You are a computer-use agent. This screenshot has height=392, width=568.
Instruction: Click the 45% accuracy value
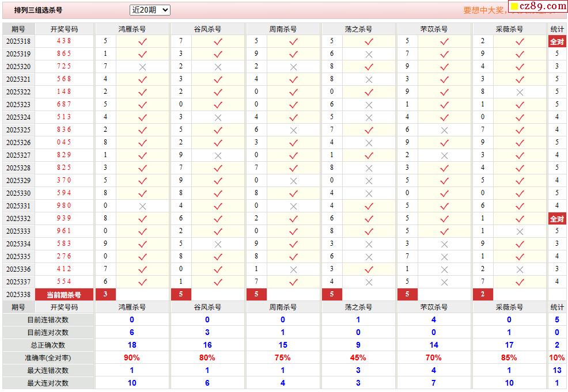358,357
